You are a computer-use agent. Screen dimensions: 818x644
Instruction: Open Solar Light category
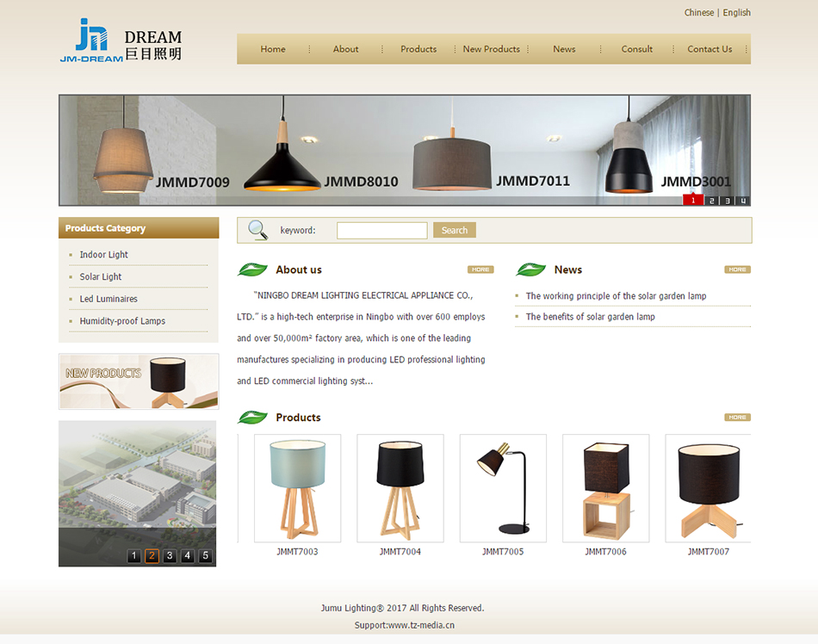(x=100, y=277)
